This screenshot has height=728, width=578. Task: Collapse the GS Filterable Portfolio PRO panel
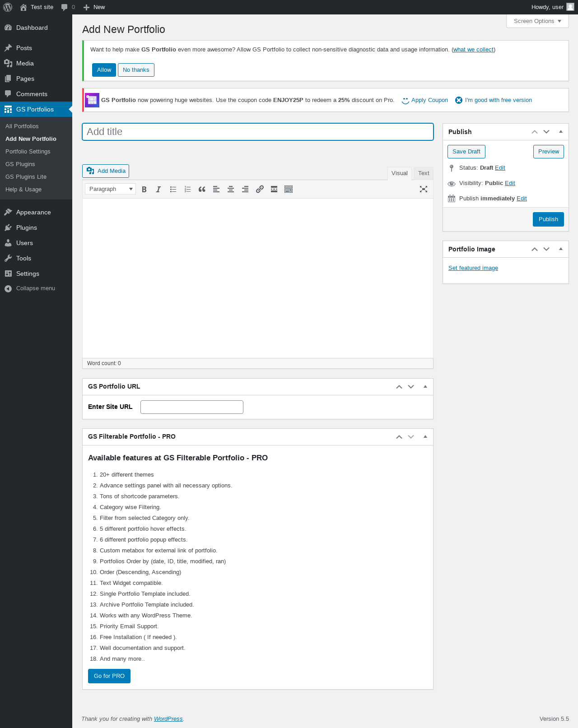[x=425, y=437]
